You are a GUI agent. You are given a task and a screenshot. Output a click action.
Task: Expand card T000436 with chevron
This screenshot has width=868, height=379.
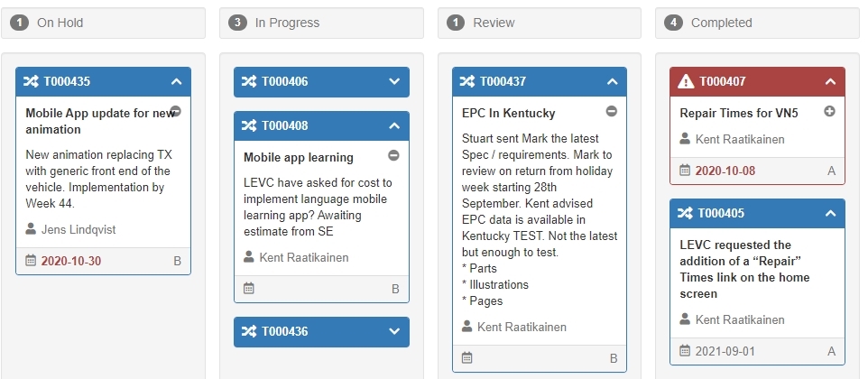[393, 331]
